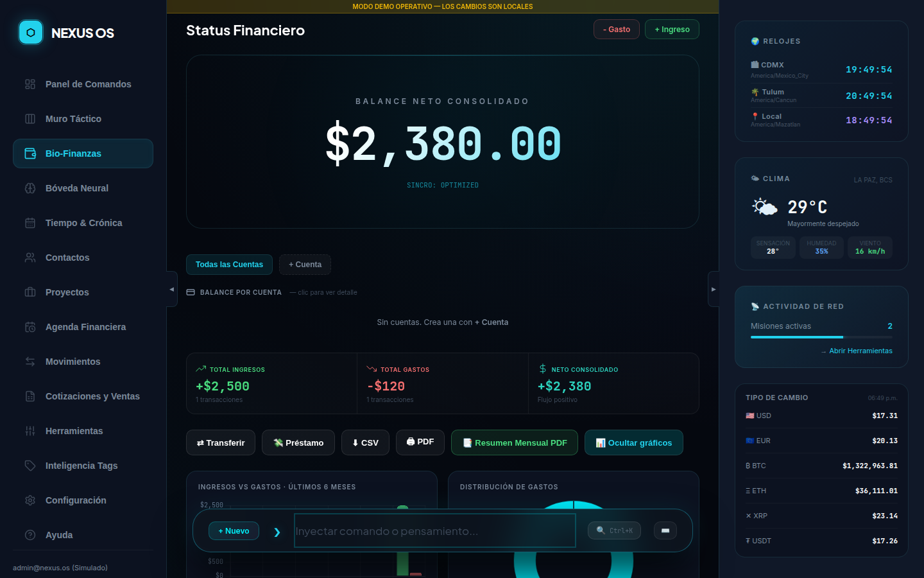
Task: Click the chevron prompt icon in command bar
Action: tap(277, 532)
